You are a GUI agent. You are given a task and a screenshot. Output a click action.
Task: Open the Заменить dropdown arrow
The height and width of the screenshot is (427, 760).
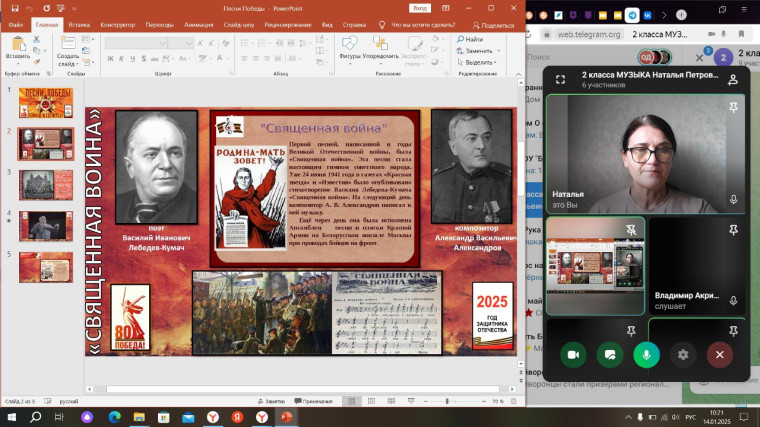(x=499, y=51)
